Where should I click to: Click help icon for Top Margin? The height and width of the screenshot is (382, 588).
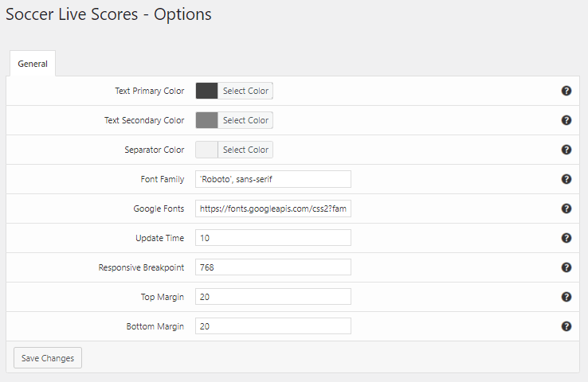[x=566, y=297]
